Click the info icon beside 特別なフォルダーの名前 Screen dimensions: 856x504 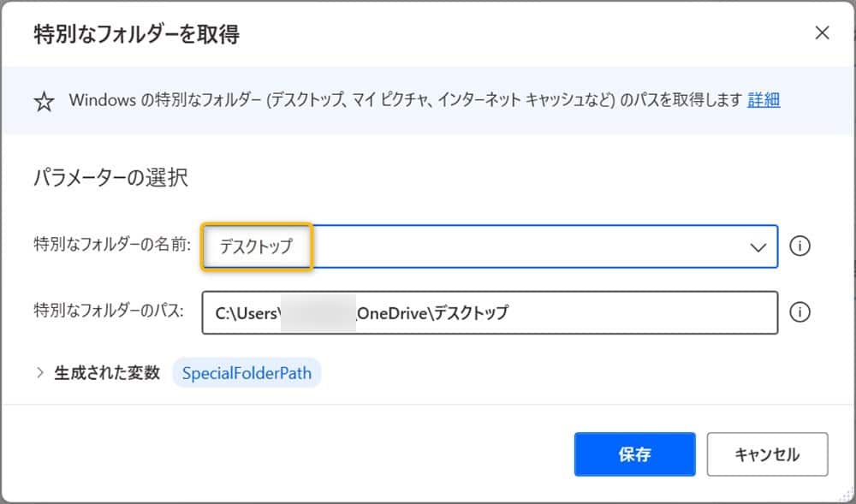click(800, 246)
